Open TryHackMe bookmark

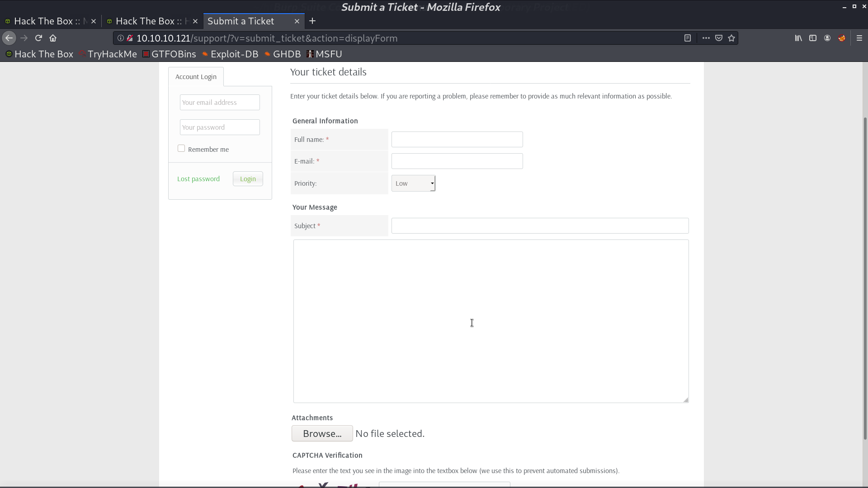pyautogui.click(x=108, y=54)
